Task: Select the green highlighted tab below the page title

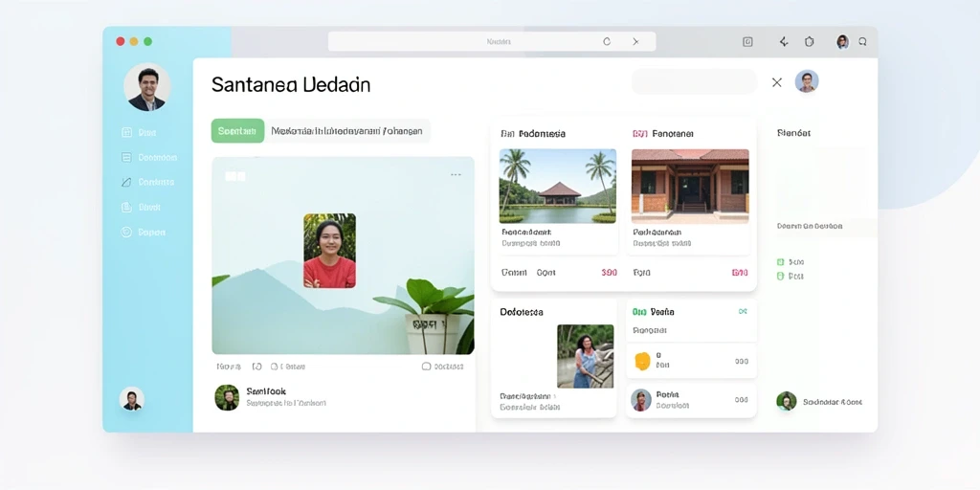Action: [x=237, y=131]
